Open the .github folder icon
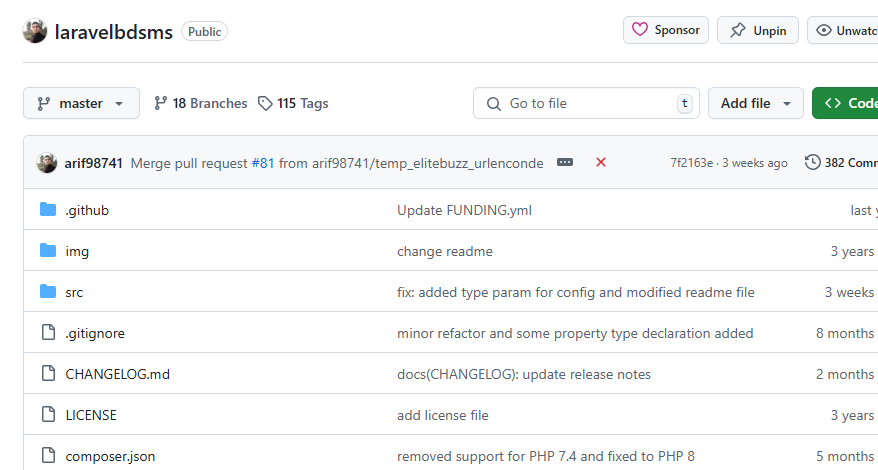 pos(48,210)
